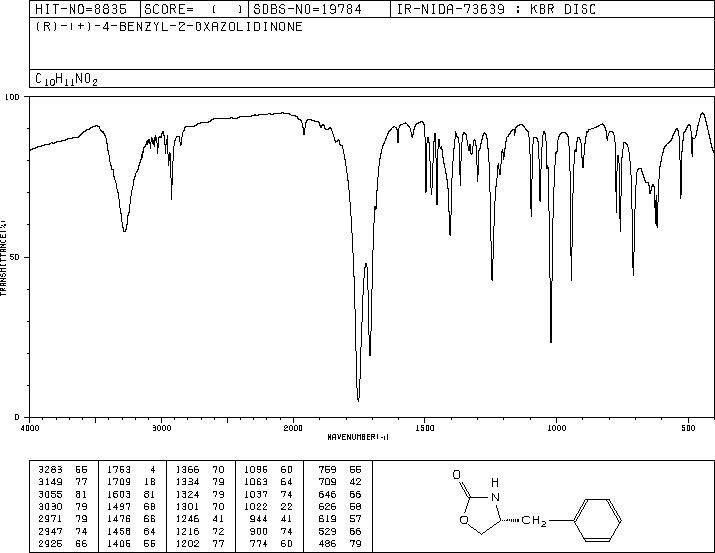Select peak value 1096 in table

(x=256, y=469)
